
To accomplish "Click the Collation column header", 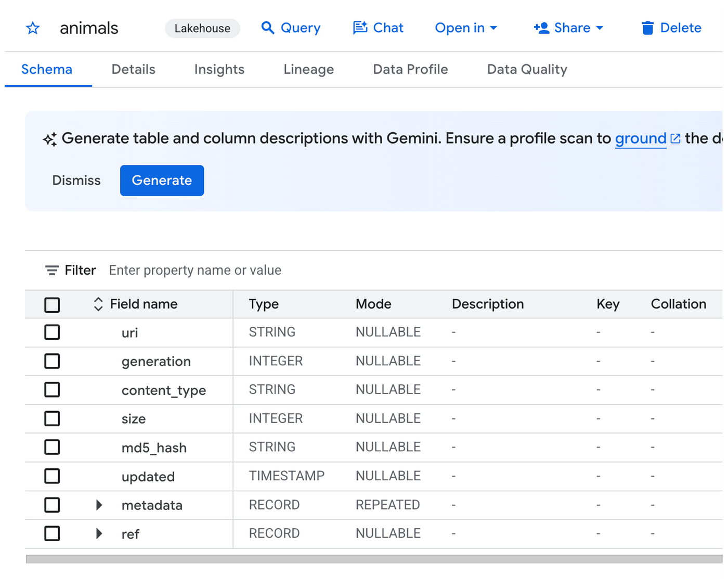I will (x=679, y=304).
